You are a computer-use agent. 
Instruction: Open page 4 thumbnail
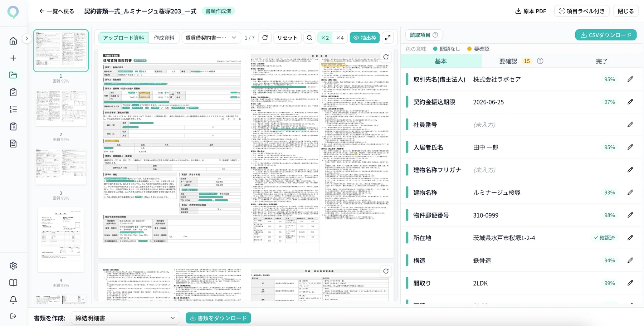click(x=61, y=240)
